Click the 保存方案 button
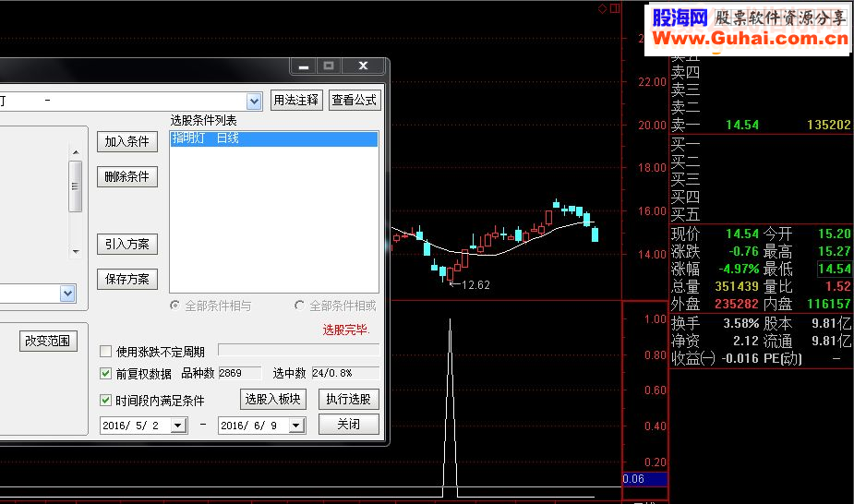This screenshot has width=854, height=504. (126, 279)
